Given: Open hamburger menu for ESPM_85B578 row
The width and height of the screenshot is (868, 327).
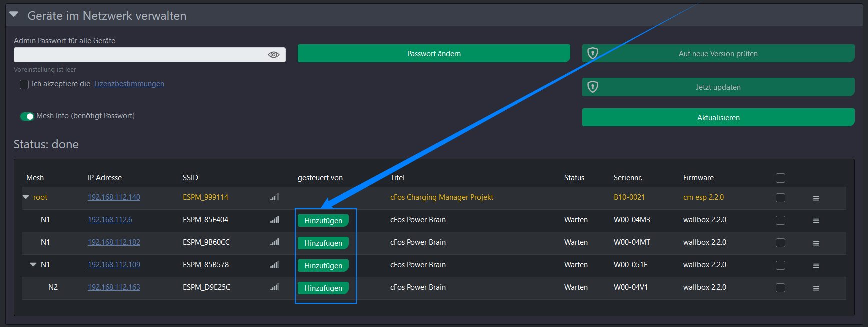Looking at the screenshot, I should click(x=816, y=266).
